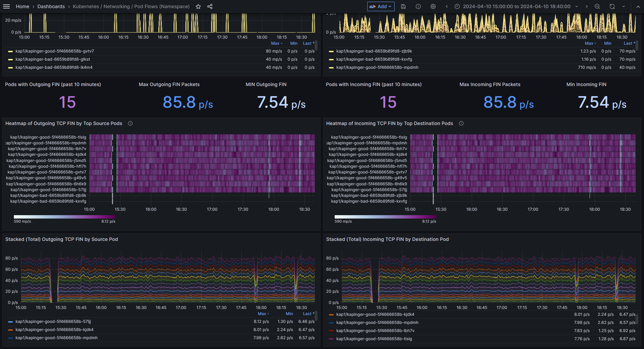Viewport: 644px width, 349px height.
Task: Open the hamburger navigation menu
Action: click(x=6, y=6)
